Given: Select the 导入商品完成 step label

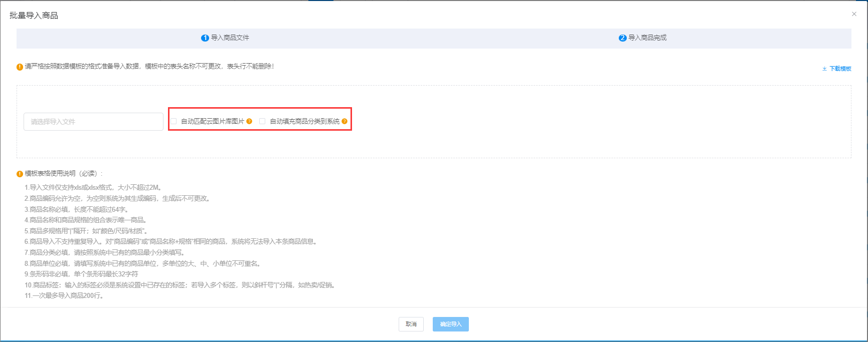Looking at the screenshot, I should pyautogui.click(x=647, y=38).
